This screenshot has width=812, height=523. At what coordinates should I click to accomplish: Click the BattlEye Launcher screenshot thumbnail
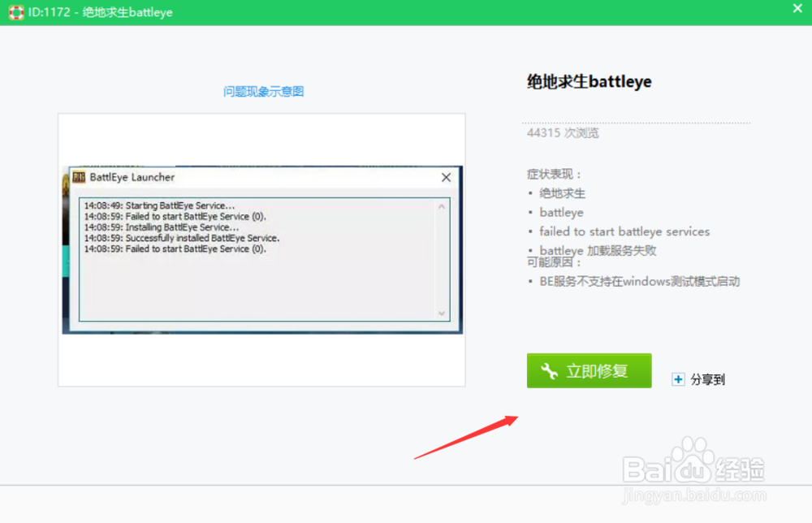click(262, 249)
